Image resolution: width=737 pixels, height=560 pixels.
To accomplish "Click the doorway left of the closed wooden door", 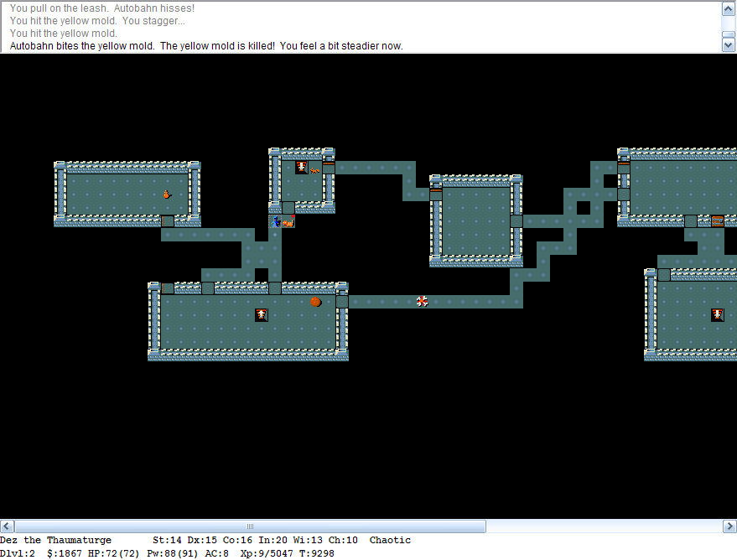I will 691,221.
